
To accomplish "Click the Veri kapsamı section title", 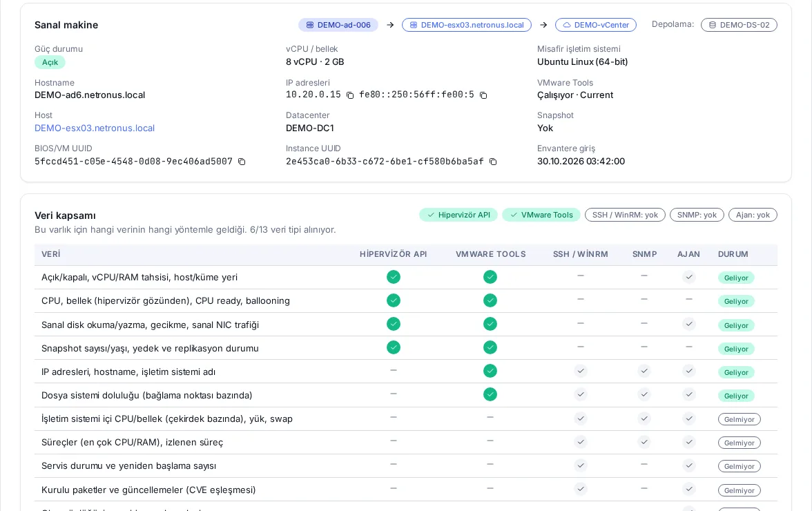I will (65, 215).
